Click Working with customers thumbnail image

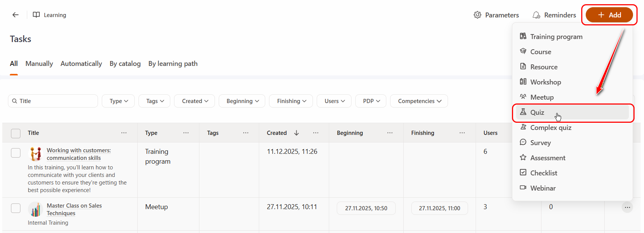coord(36,154)
